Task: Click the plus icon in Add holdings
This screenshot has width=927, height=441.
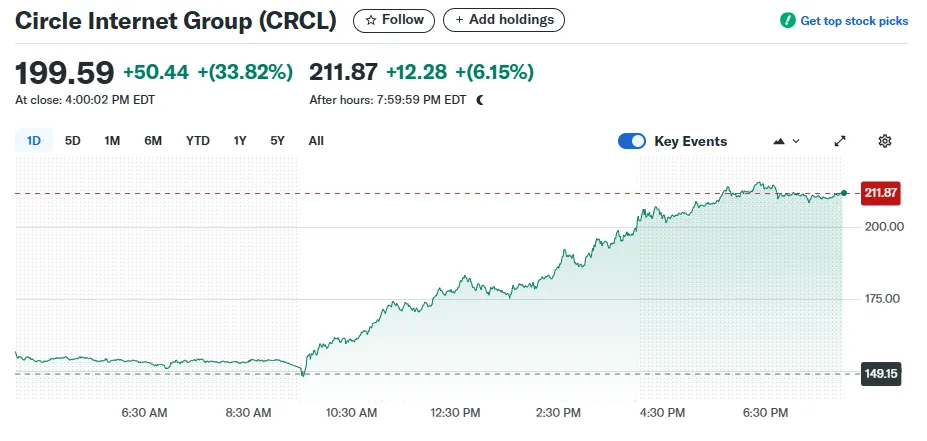Action: pos(459,20)
